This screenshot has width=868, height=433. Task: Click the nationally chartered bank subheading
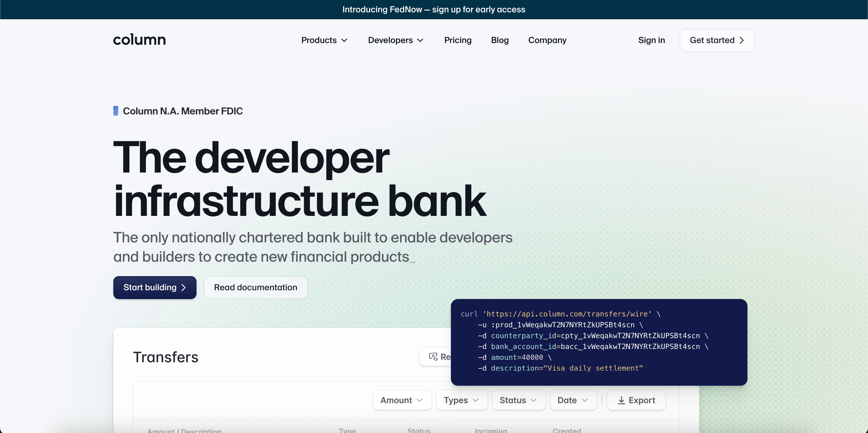pos(313,247)
